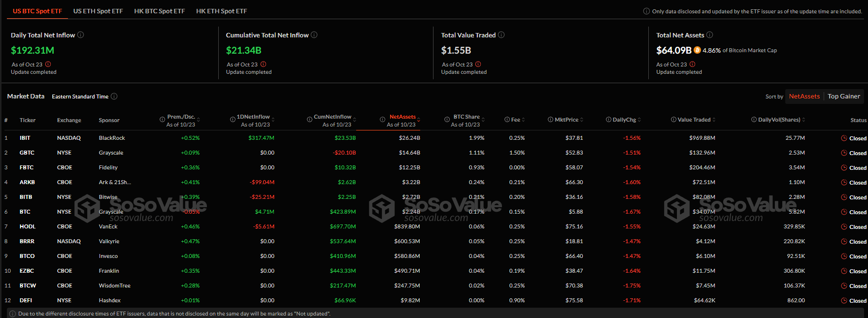Sort by MktPrice column arrows
This screenshot has width=868, height=318.
pos(582,120)
